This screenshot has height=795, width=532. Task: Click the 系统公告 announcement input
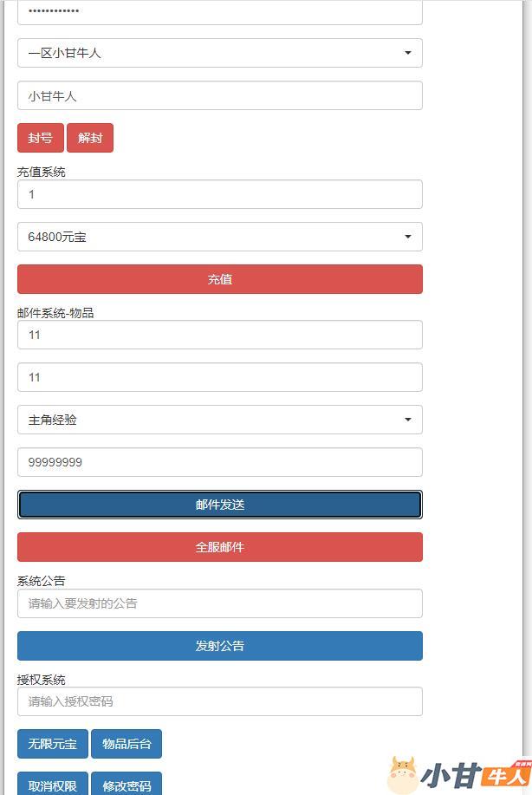(x=219, y=603)
